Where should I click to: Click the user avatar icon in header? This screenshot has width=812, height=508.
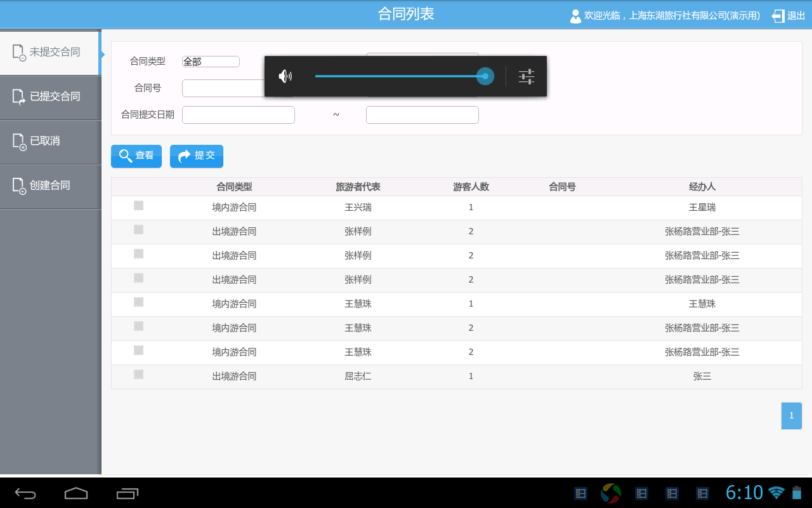coord(575,16)
